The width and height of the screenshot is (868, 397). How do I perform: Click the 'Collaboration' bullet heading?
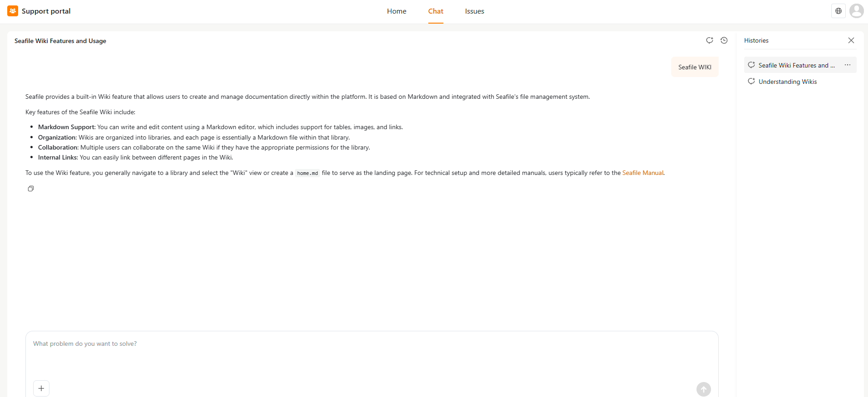click(x=58, y=147)
